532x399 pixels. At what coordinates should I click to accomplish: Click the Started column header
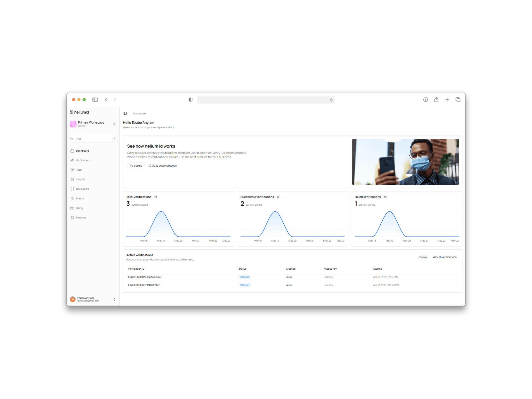point(378,269)
